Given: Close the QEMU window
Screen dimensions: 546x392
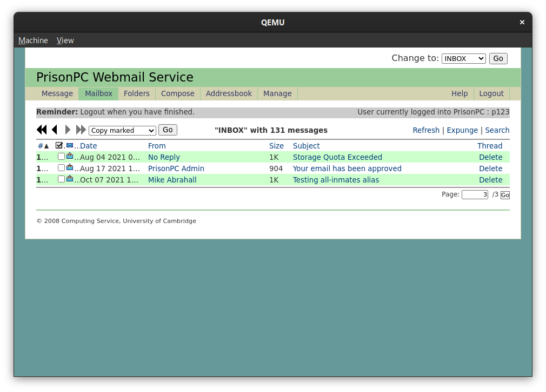Looking at the screenshot, I should coord(522,22).
